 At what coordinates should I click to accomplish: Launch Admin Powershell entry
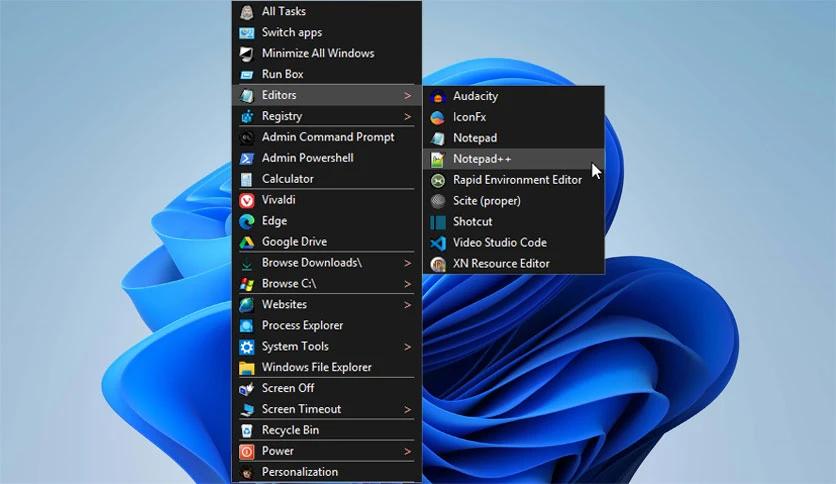(x=327, y=158)
